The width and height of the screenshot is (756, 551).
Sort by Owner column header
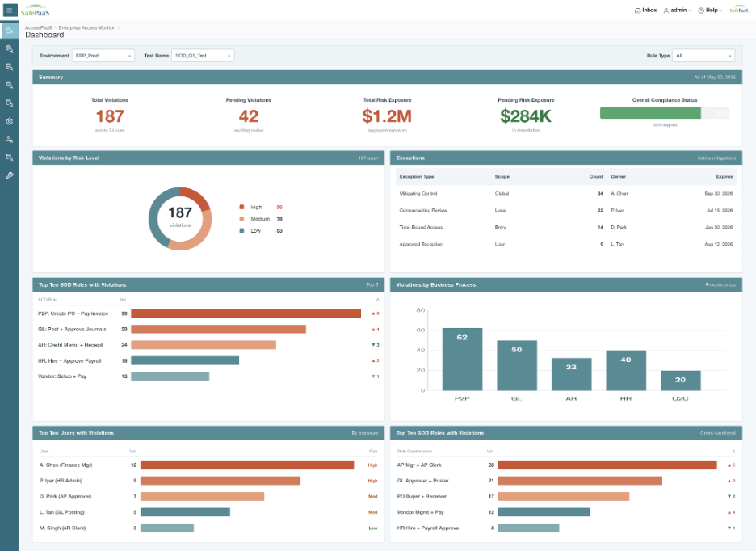tap(618, 177)
